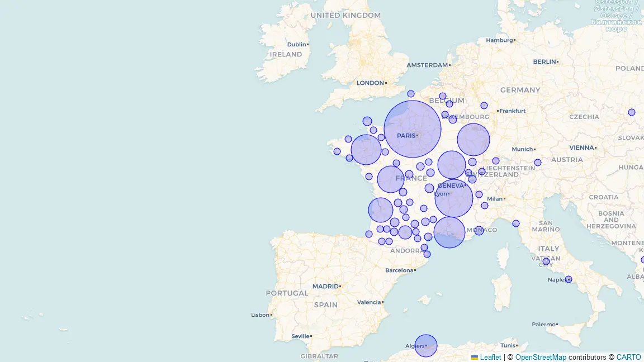Open the Leaflet attribution link

490,358
